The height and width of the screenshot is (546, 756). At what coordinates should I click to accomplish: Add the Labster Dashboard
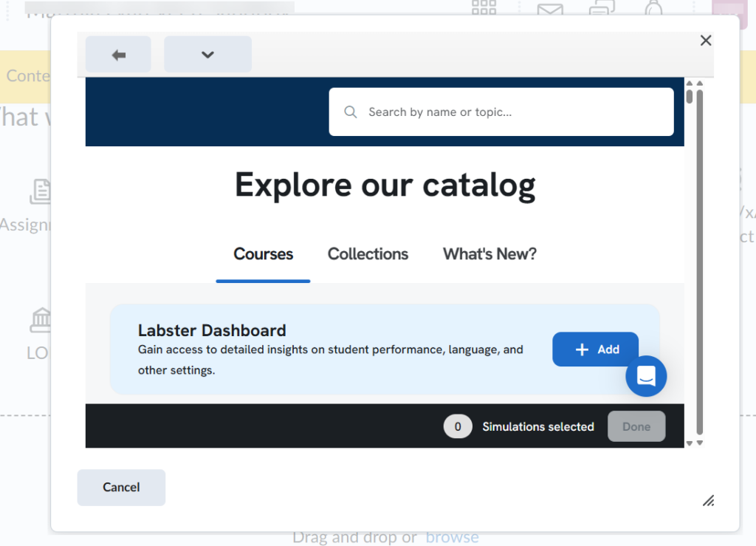[x=596, y=349]
